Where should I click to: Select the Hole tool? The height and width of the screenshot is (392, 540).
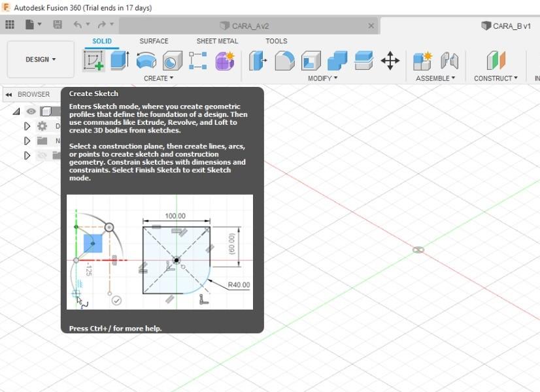[172, 61]
